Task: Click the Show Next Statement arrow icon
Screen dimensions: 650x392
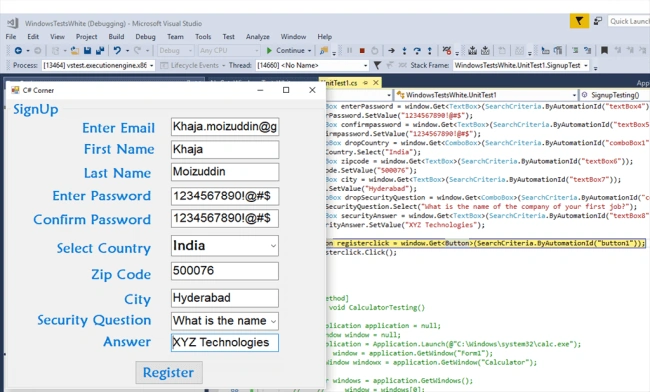Action: click(391, 51)
